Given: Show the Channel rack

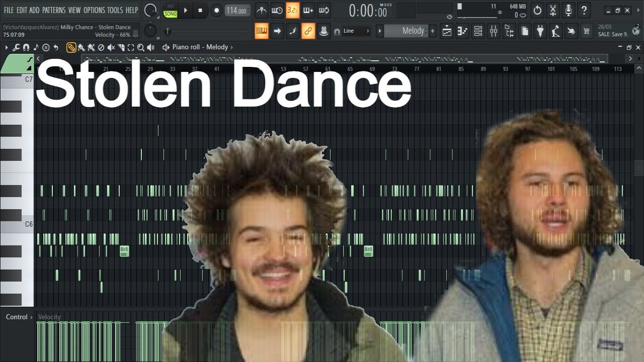Looking at the screenshot, I should (478, 31).
